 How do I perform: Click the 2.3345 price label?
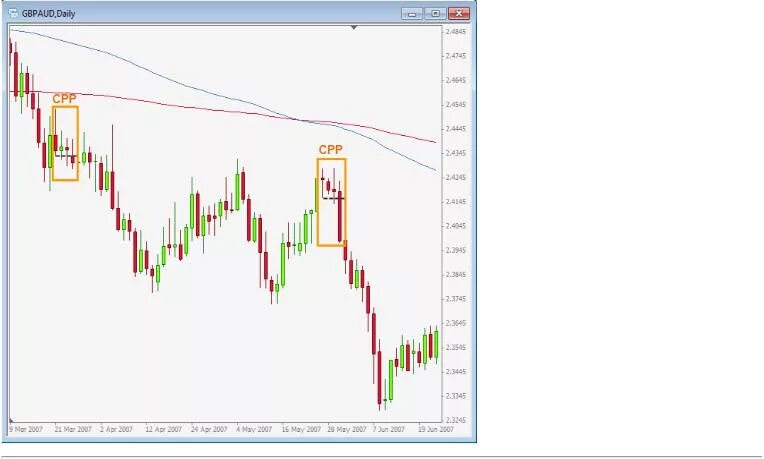pyautogui.click(x=456, y=396)
